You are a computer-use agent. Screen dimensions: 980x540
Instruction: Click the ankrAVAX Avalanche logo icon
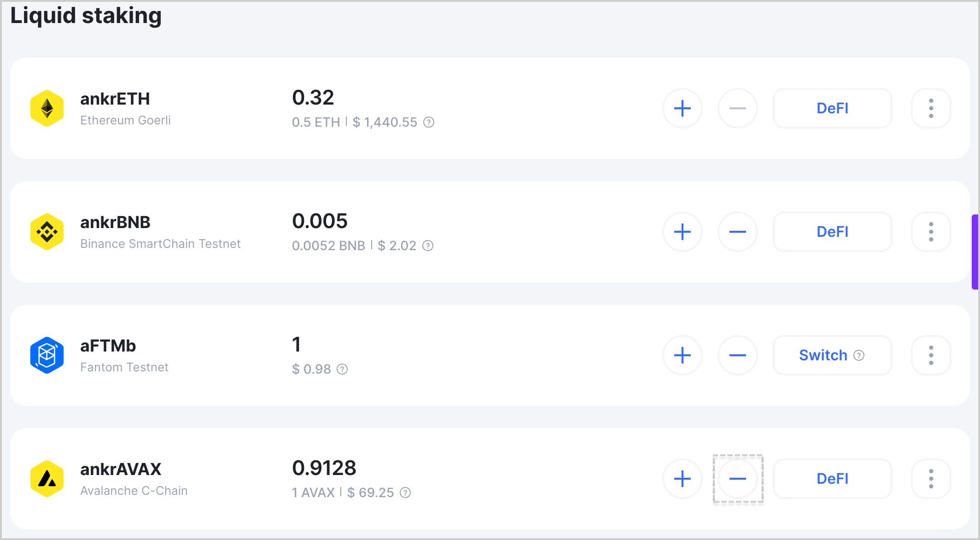click(x=47, y=478)
